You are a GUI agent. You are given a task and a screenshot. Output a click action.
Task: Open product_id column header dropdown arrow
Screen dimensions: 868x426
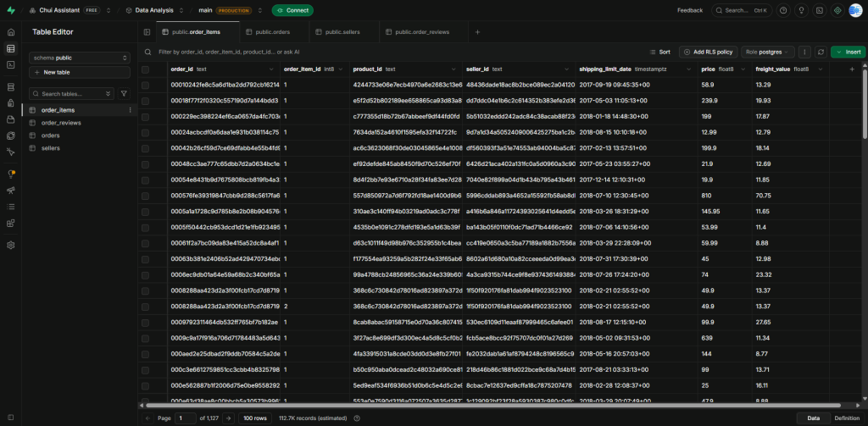pos(454,69)
